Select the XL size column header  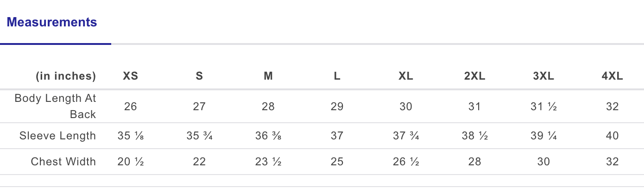pyautogui.click(x=406, y=76)
